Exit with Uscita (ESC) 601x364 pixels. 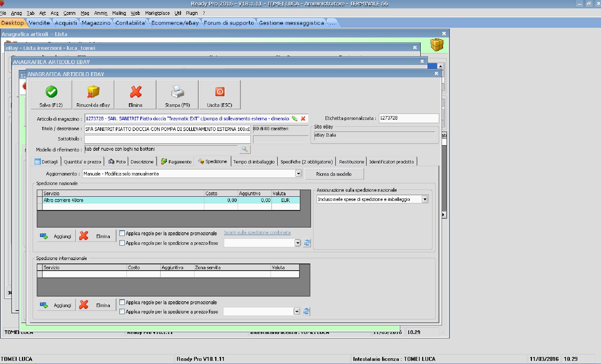click(x=220, y=94)
